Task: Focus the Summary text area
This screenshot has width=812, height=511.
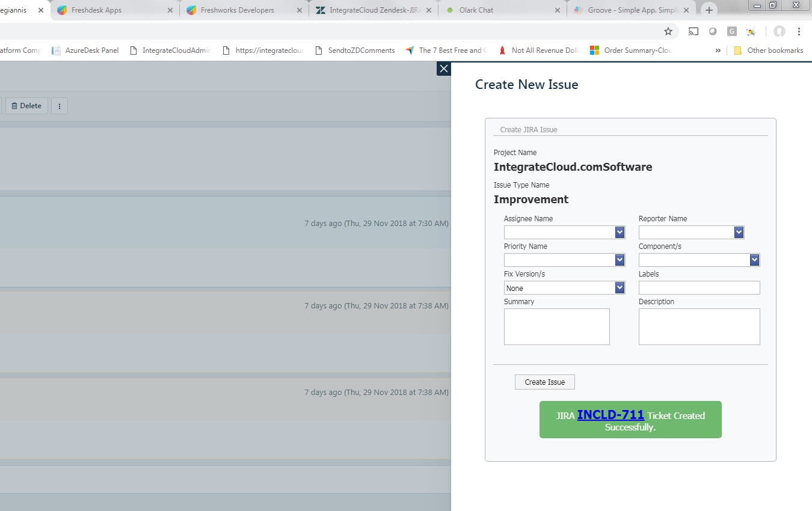Action: pos(556,326)
